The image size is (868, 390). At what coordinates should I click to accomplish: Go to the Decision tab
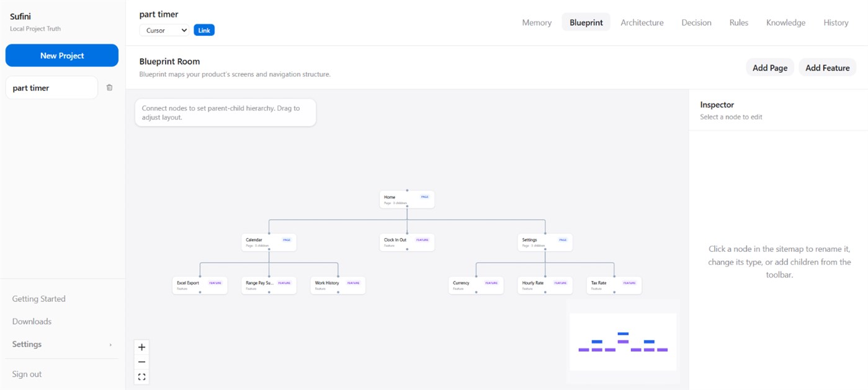(x=696, y=22)
